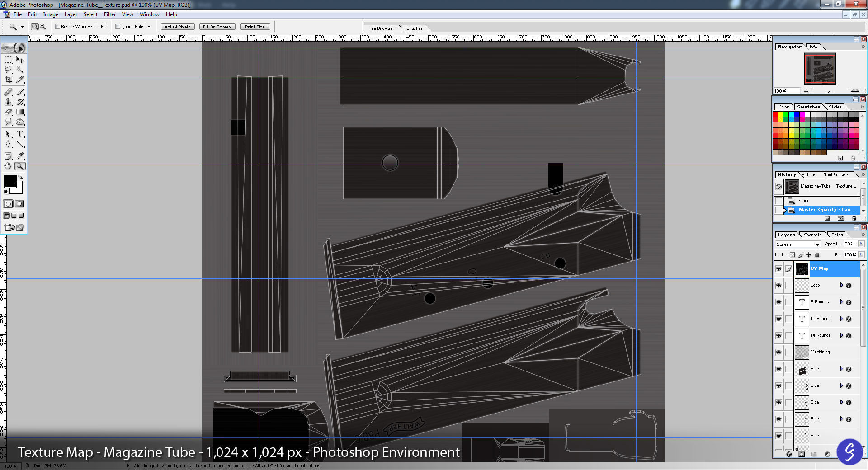Image resolution: width=868 pixels, height=470 pixels.
Task: Open the Layer menu
Action: point(71,14)
